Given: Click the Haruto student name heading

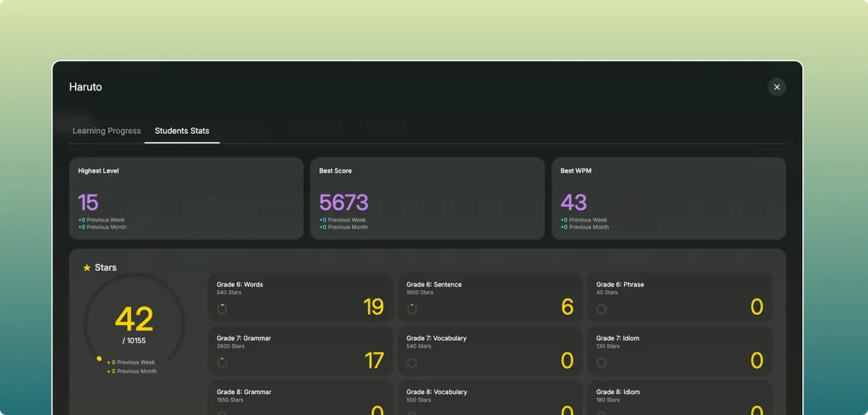Looking at the screenshot, I should (85, 87).
